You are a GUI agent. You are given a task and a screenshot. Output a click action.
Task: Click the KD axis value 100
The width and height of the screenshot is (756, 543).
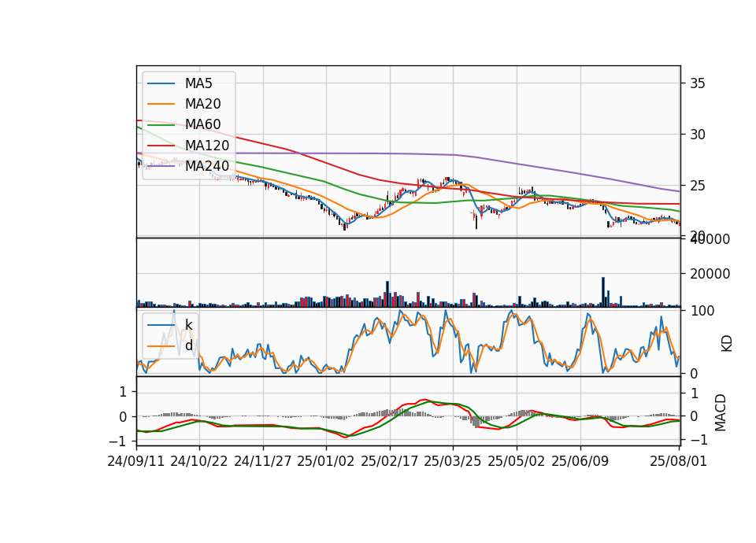coord(702,312)
